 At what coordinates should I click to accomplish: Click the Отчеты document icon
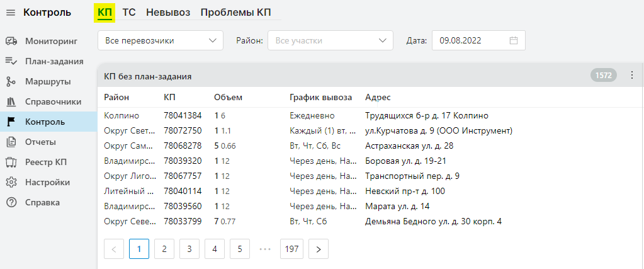pyautogui.click(x=11, y=142)
